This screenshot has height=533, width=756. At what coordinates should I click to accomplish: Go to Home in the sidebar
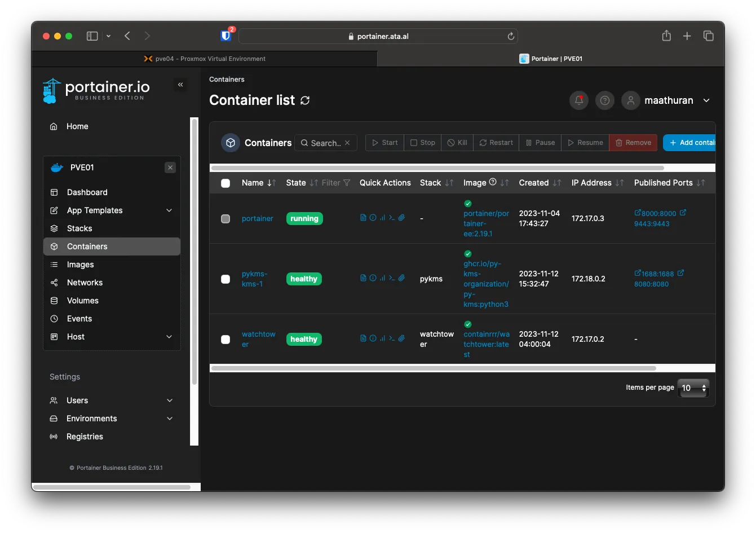77,126
